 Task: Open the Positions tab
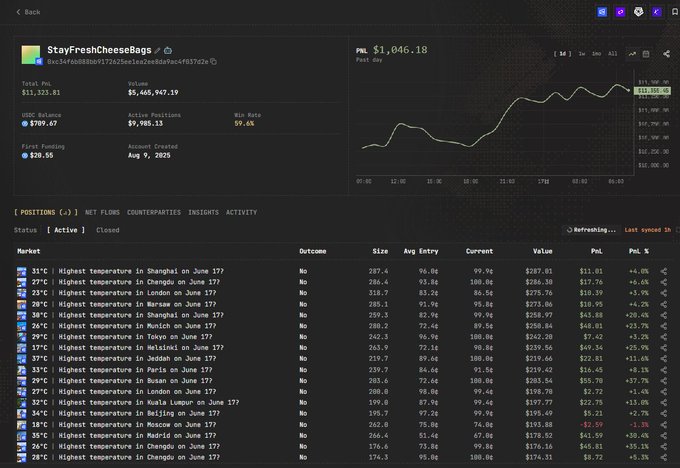click(x=46, y=212)
